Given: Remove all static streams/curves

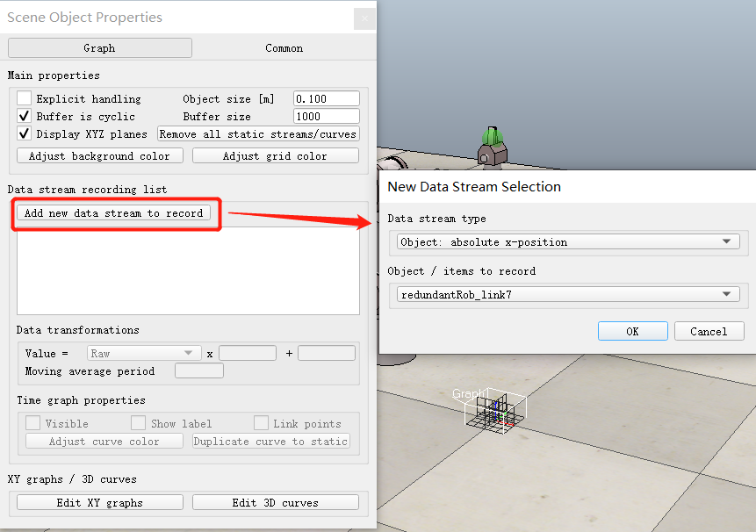Looking at the screenshot, I should pos(258,134).
